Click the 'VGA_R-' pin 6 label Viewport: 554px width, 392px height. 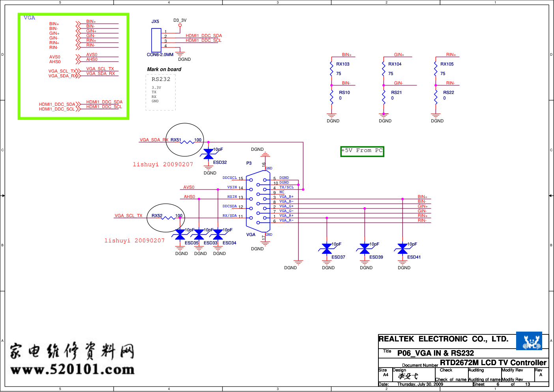(x=286, y=221)
